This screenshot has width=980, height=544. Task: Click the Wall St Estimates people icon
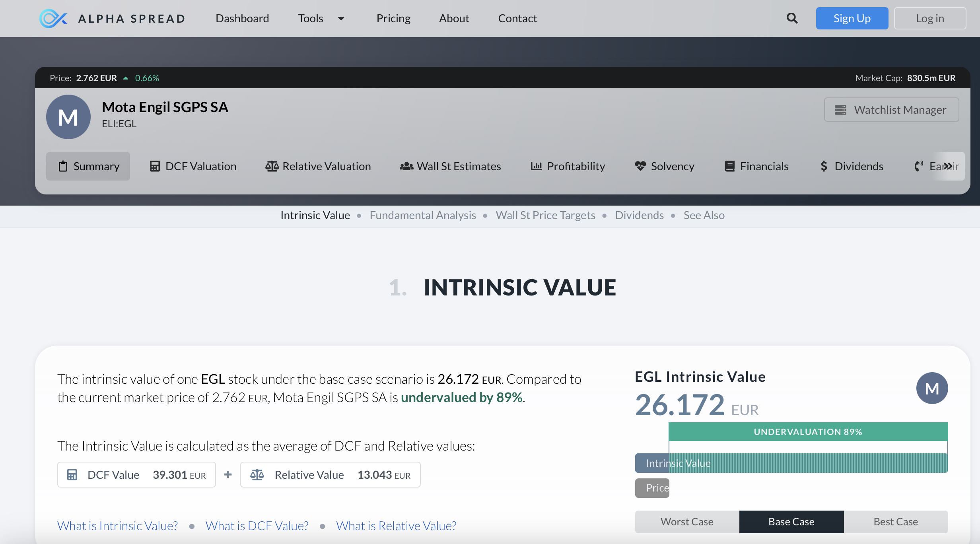pyautogui.click(x=406, y=166)
